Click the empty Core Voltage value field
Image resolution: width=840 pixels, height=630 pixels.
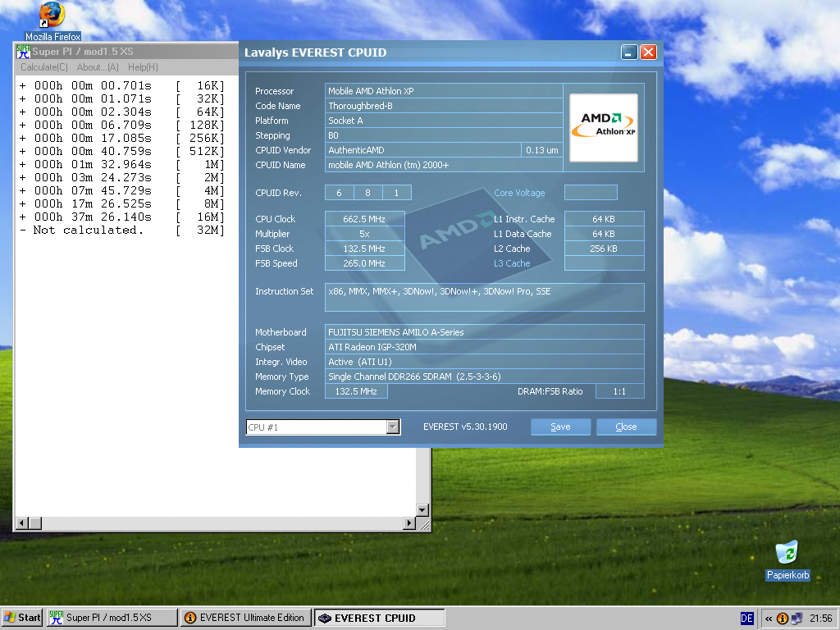591,192
